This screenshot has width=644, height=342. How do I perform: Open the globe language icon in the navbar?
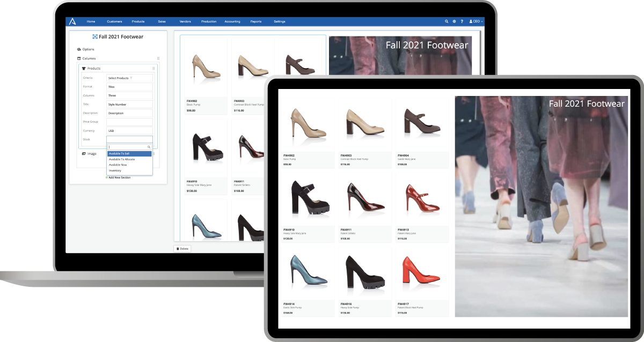click(x=455, y=21)
